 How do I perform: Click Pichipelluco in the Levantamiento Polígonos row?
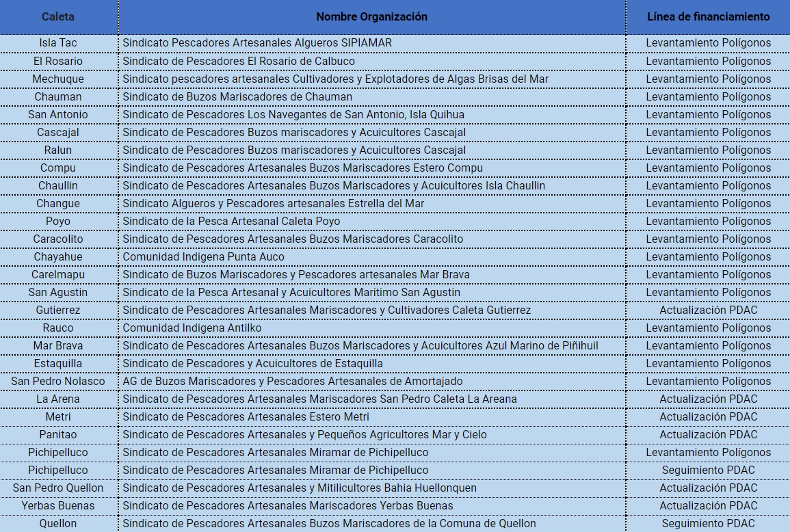coord(58,453)
